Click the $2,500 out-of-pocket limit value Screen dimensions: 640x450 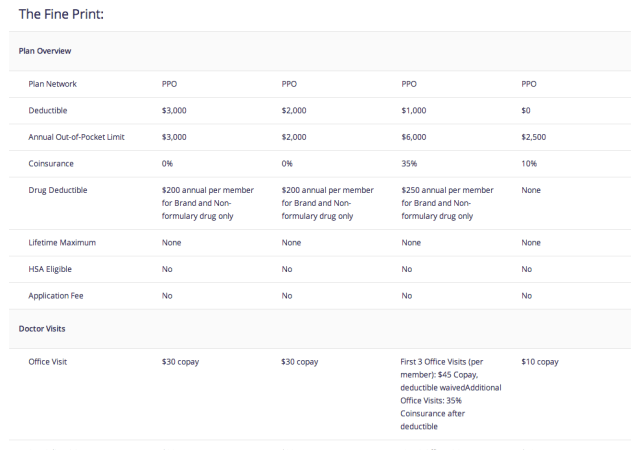coord(535,137)
